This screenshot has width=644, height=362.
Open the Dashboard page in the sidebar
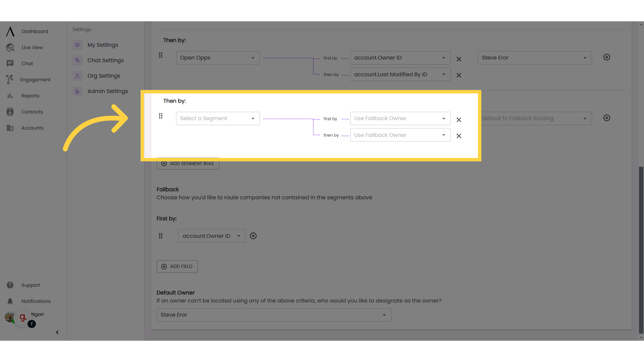[x=35, y=32]
